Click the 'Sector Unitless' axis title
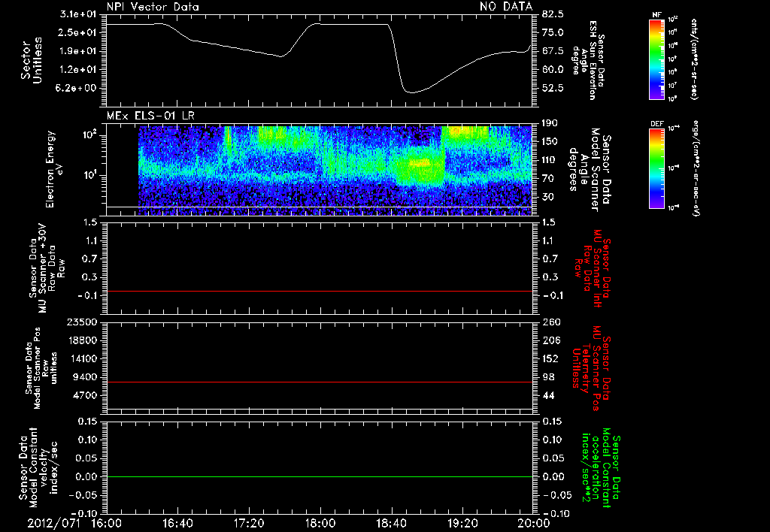The height and width of the screenshot is (532, 770). coord(32,60)
